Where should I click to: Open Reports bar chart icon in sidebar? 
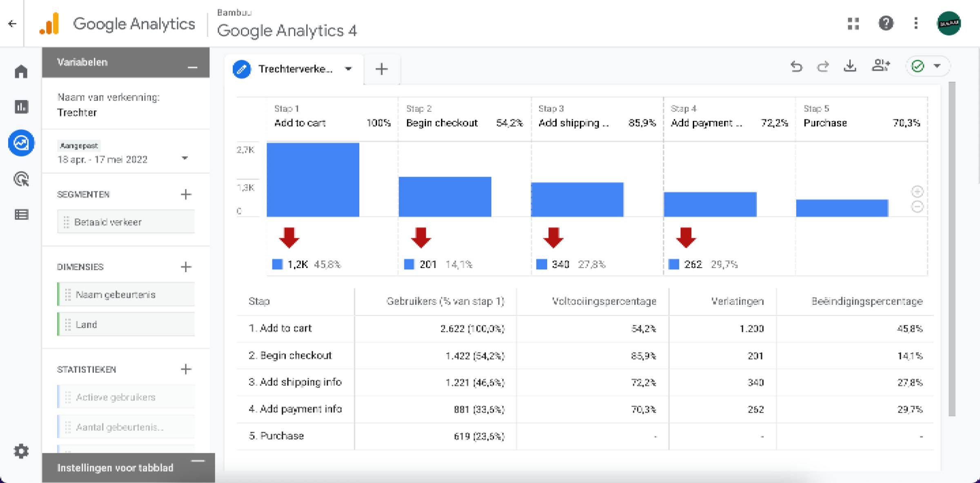click(21, 107)
